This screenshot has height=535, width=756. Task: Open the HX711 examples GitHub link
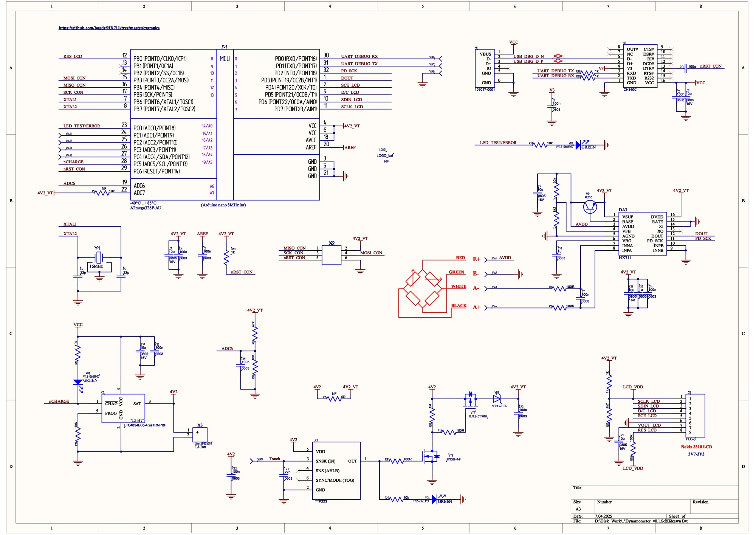point(109,28)
